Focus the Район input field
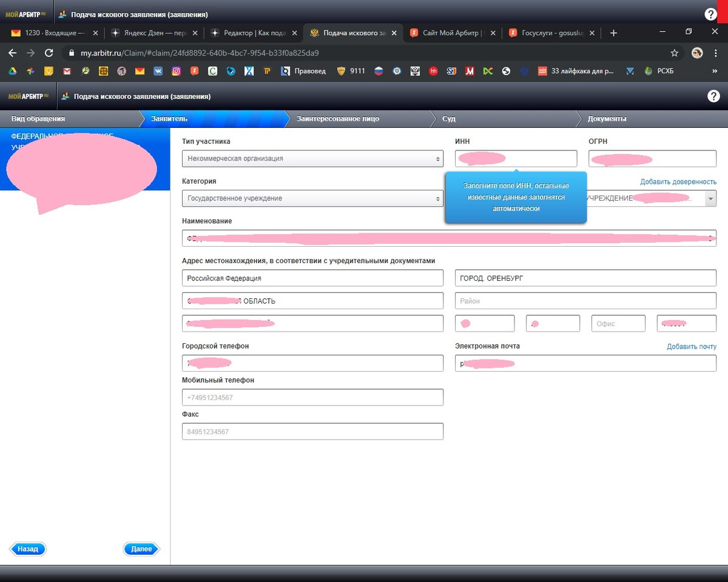 585,301
